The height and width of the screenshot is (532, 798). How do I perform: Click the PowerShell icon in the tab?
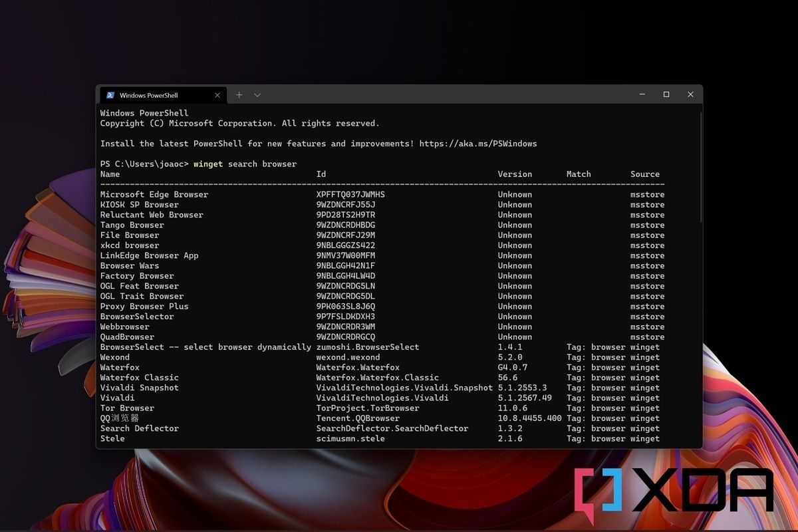pyautogui.click(x=110, y=95)
